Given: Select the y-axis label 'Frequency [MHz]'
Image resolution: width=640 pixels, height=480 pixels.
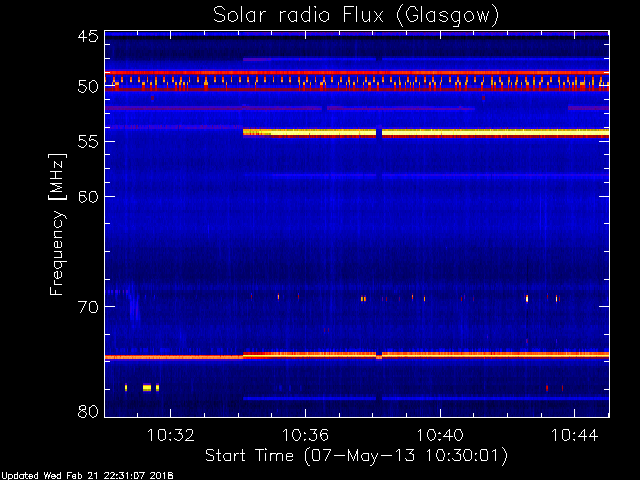Looking at the screenshot, I should [57, 224].
